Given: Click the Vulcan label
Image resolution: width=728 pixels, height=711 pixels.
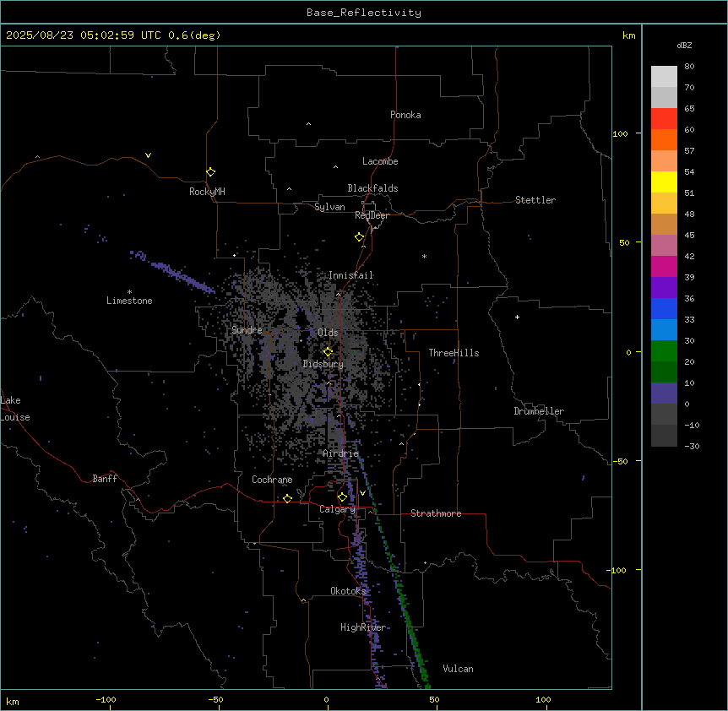Looking at the screenshot, I should 459,669.
